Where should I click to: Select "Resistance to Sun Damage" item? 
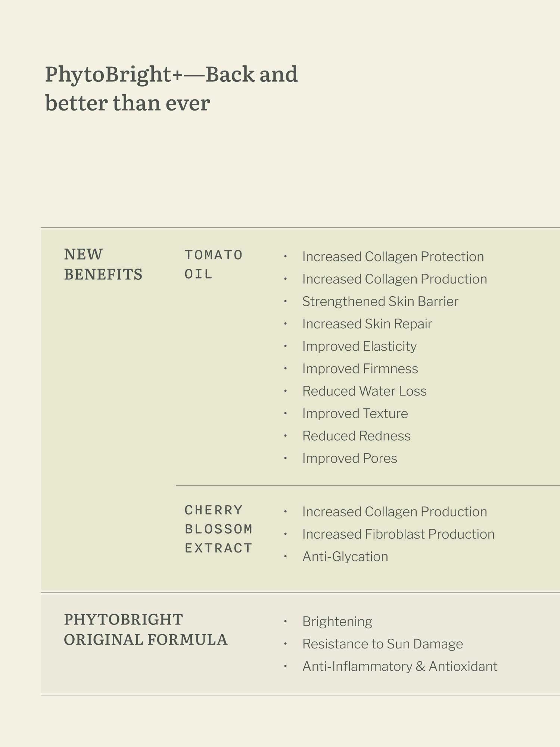pyautogui.click(x=382, y=644)
